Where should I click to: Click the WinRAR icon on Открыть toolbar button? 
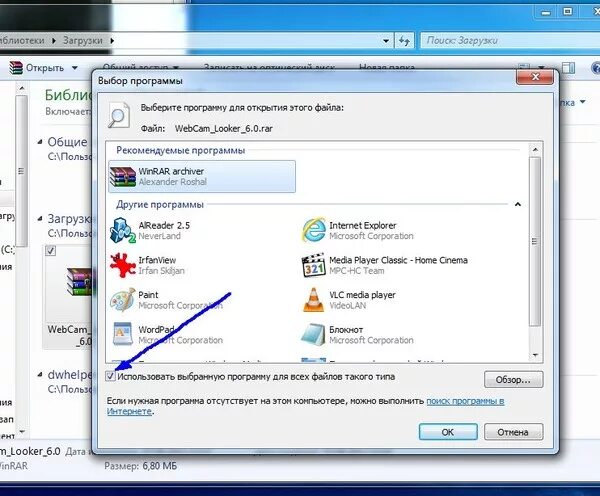point(16,68)
